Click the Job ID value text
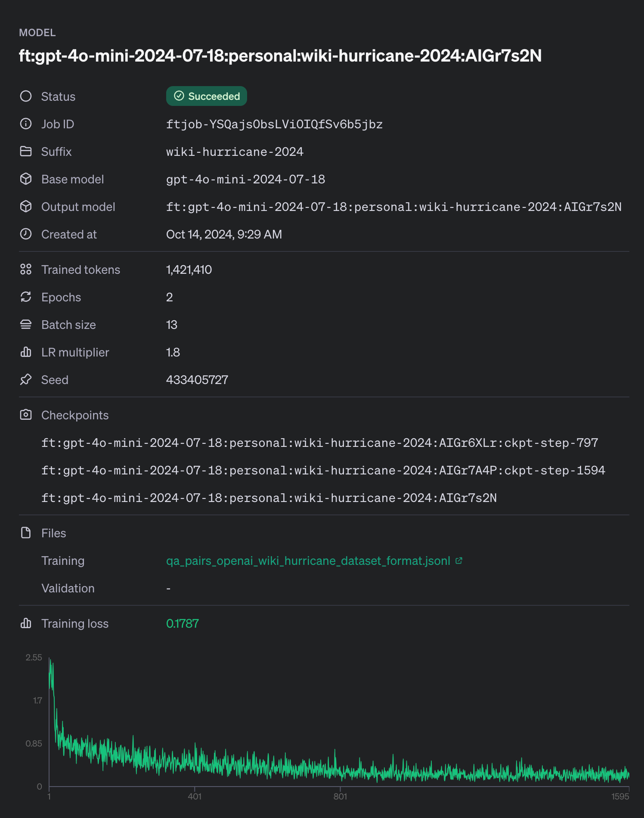Screen dimensions: 644x818 [x=274, y=124]
